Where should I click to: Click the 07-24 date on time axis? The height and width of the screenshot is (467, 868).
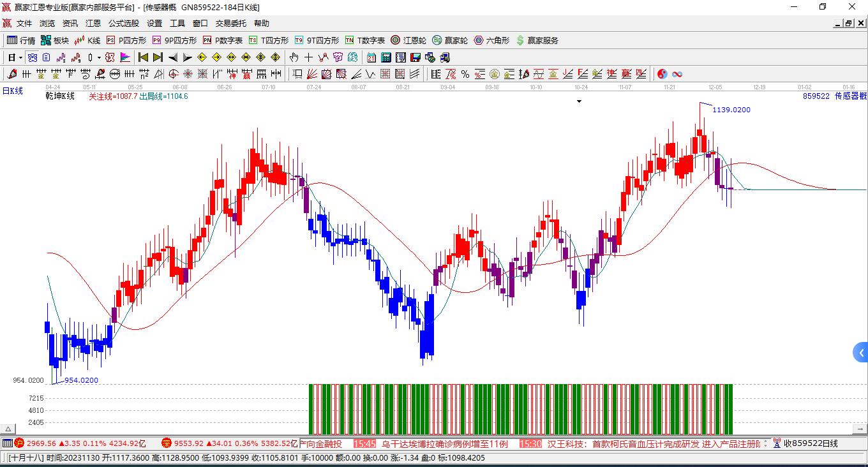pos(313,87)
